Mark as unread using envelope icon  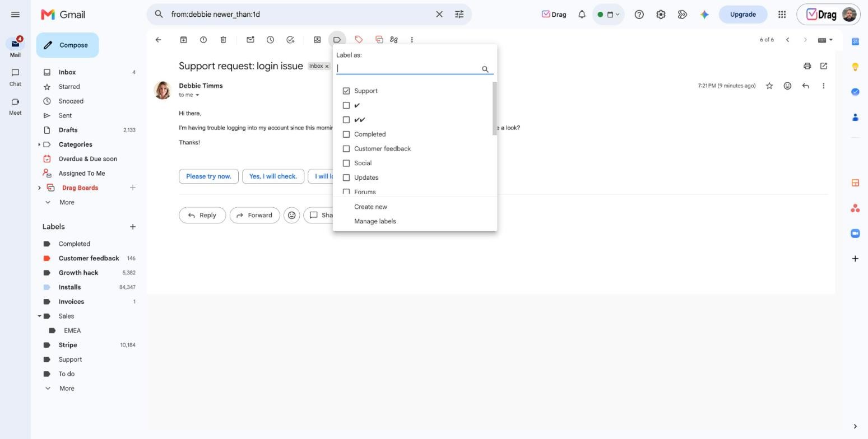(250, 40)
